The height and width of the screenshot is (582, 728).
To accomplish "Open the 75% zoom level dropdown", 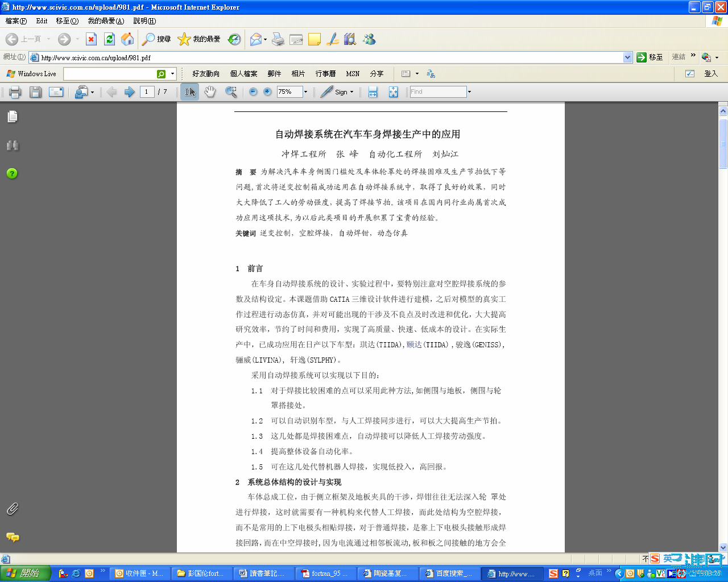I will tap(305, 92).
